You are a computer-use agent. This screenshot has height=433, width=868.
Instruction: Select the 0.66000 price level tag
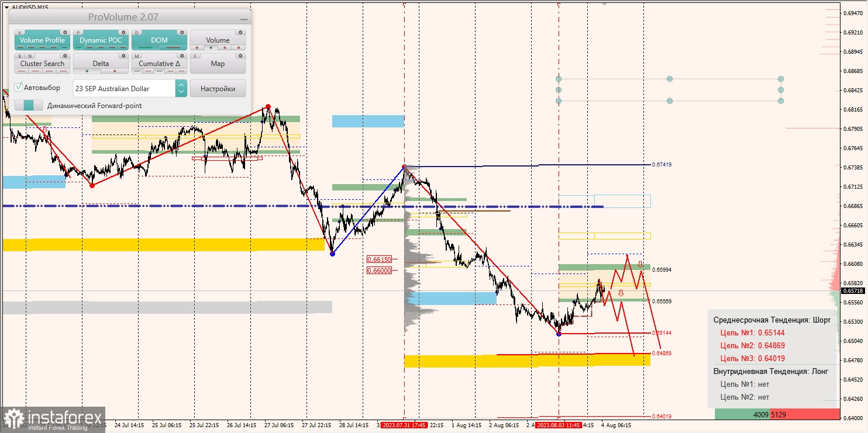tap(379, 270)
